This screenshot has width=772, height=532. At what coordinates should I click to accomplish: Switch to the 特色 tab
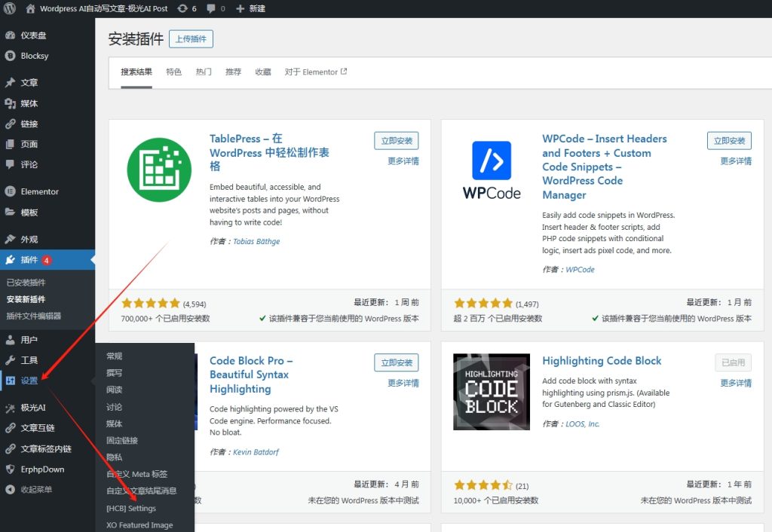pos(174,72)
